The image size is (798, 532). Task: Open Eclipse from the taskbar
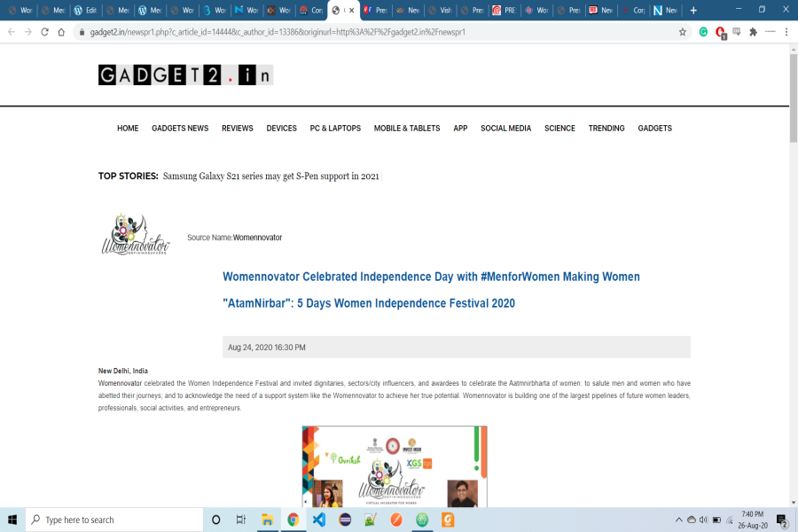coord(345,520)
